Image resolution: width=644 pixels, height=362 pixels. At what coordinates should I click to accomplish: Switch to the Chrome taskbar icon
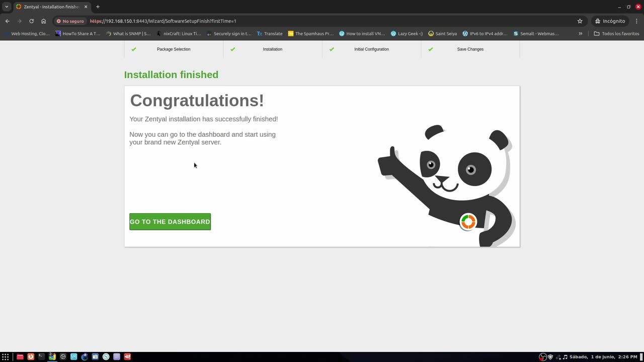tap(52, 356)
